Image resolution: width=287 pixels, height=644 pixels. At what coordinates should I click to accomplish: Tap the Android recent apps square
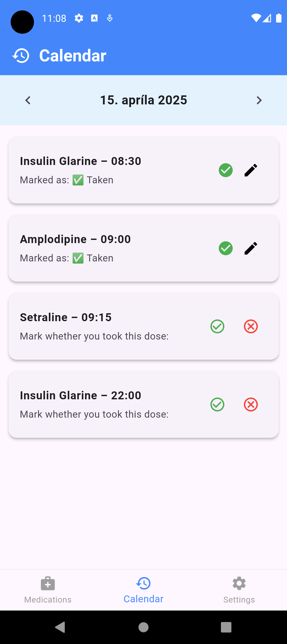click(226, 627)
